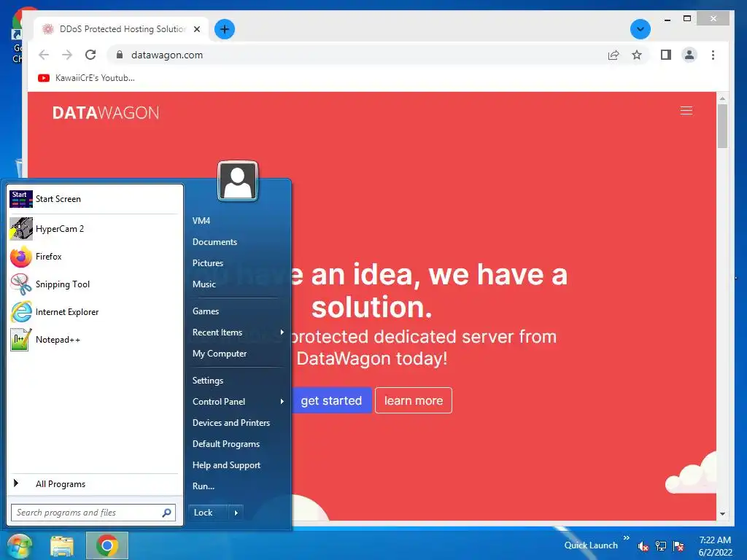Viewport: 747px width, 560px height.
Task: Open Devices and Printers
Action: [231, 423]
